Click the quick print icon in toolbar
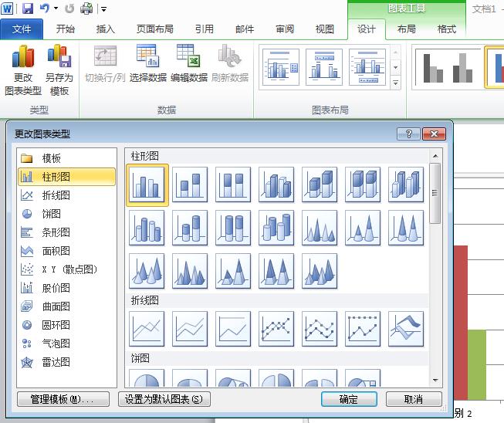 (x=86, y=8)
